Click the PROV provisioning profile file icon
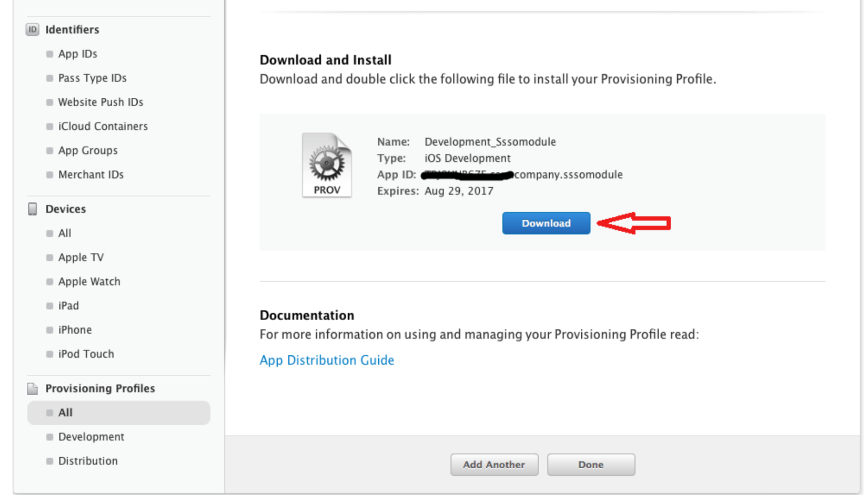 tap(327, 166)
